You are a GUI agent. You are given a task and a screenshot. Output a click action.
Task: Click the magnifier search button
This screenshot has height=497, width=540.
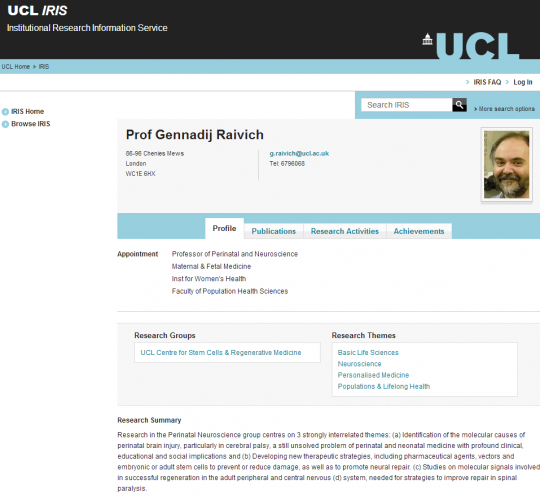point(459,105)
